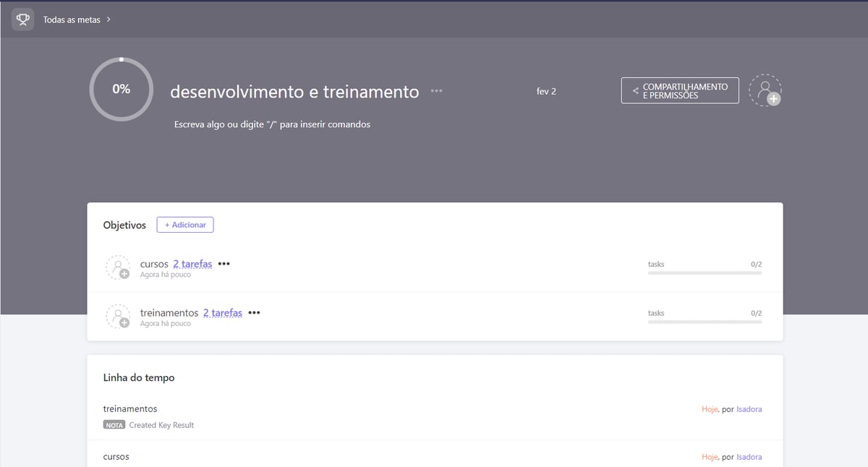Click the Adicionar button to add an objective

tap(184, 225)
